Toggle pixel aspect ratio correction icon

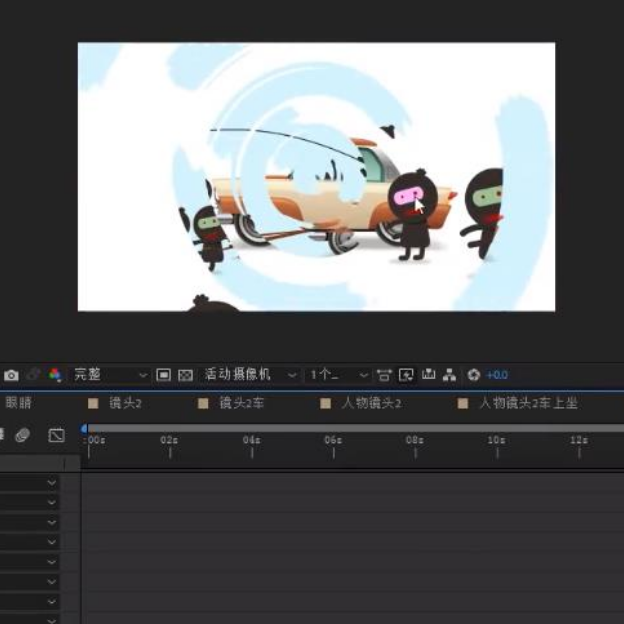click(x=384, y=375)
